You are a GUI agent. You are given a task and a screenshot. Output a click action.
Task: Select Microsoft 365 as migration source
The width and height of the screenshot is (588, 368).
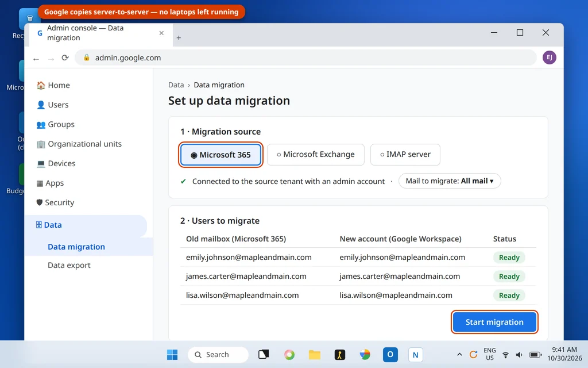pyautogui.click(x=220, y=155)
